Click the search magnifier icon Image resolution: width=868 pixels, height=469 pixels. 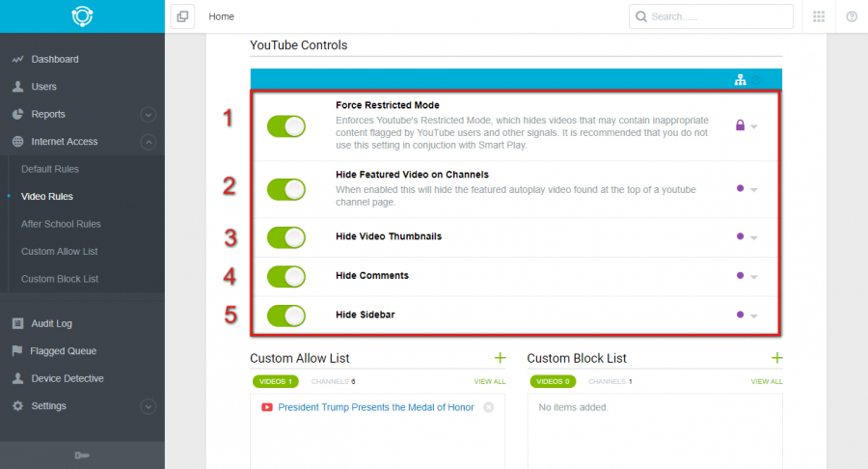pyautogui.click(x=641, y=16)
